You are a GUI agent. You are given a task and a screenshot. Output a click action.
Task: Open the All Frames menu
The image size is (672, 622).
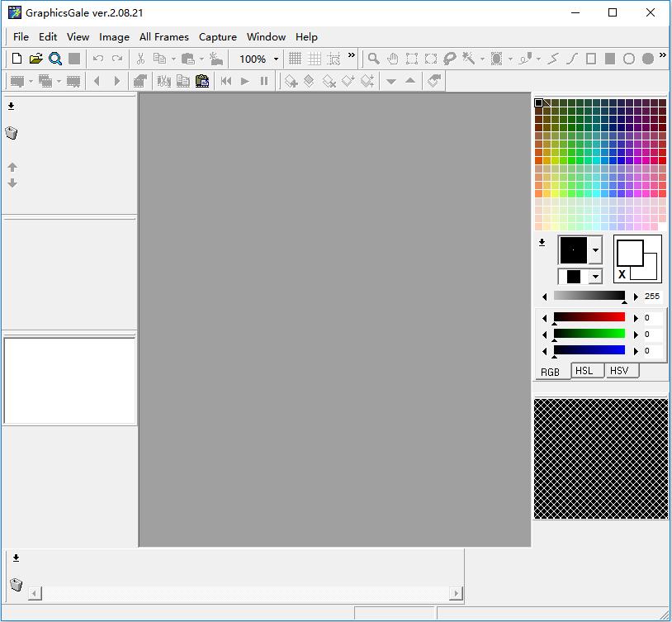(x=163, y=37)
